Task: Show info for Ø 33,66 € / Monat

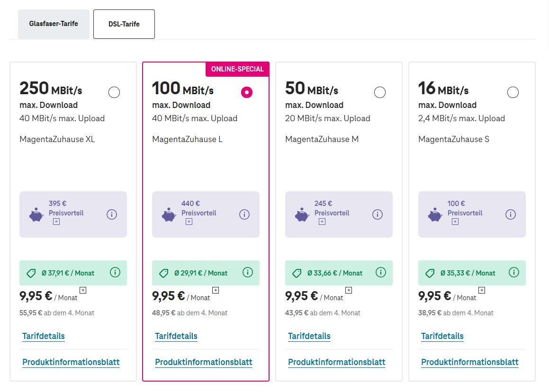Action: [381, 272]
